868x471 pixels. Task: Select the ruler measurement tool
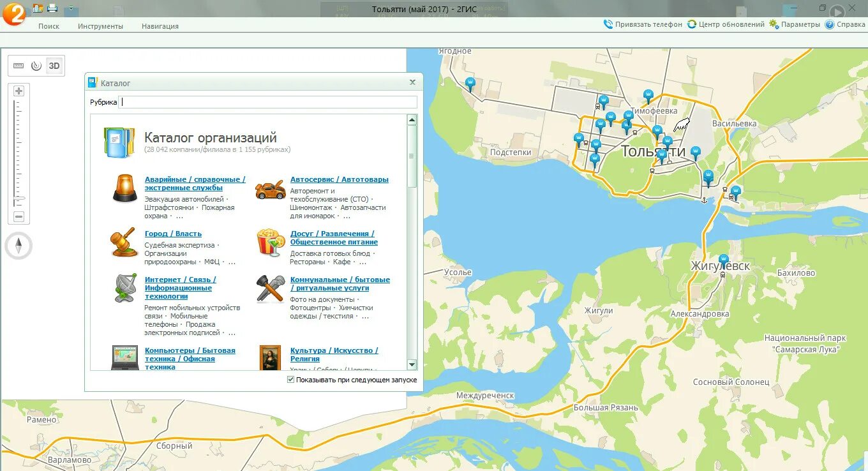pos(19,66)
